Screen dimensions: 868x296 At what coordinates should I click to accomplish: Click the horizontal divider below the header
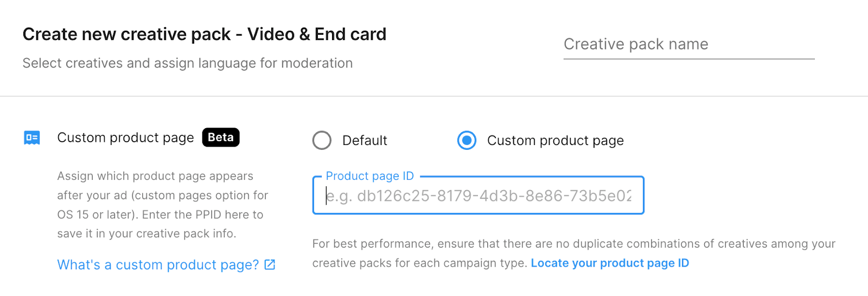point(434,97)
